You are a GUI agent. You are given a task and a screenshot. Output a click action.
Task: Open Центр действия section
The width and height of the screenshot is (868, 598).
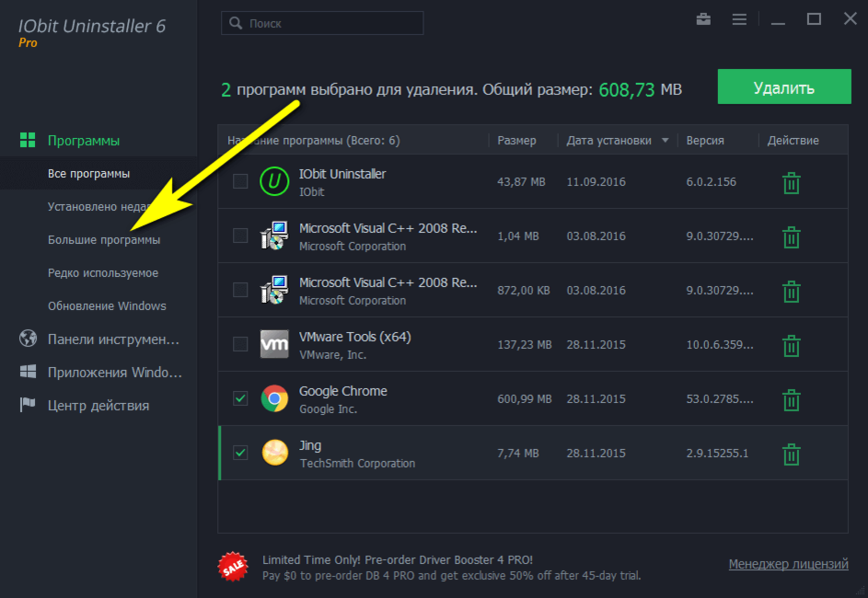click(x=98, y=406)
